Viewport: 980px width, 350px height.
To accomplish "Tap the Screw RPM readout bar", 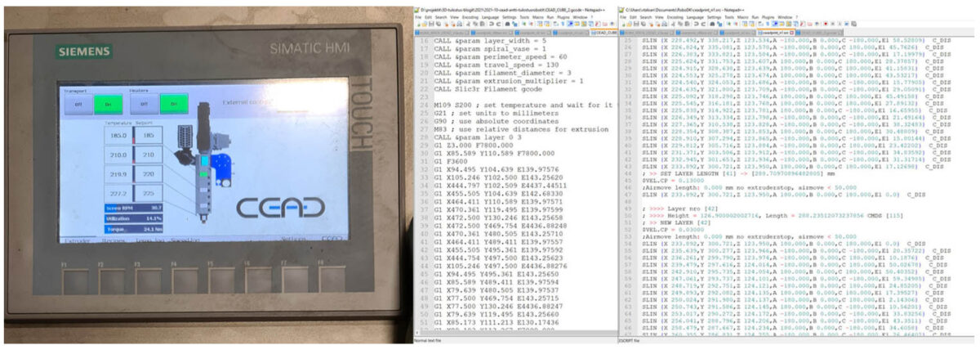I will [x=136, y=209].
